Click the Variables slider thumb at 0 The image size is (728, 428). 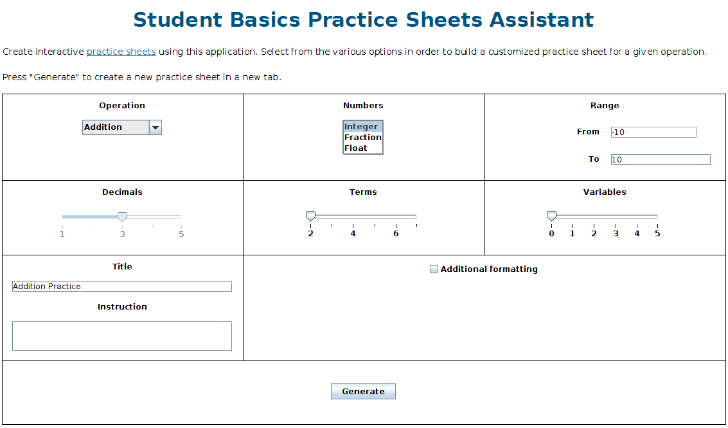551,216
